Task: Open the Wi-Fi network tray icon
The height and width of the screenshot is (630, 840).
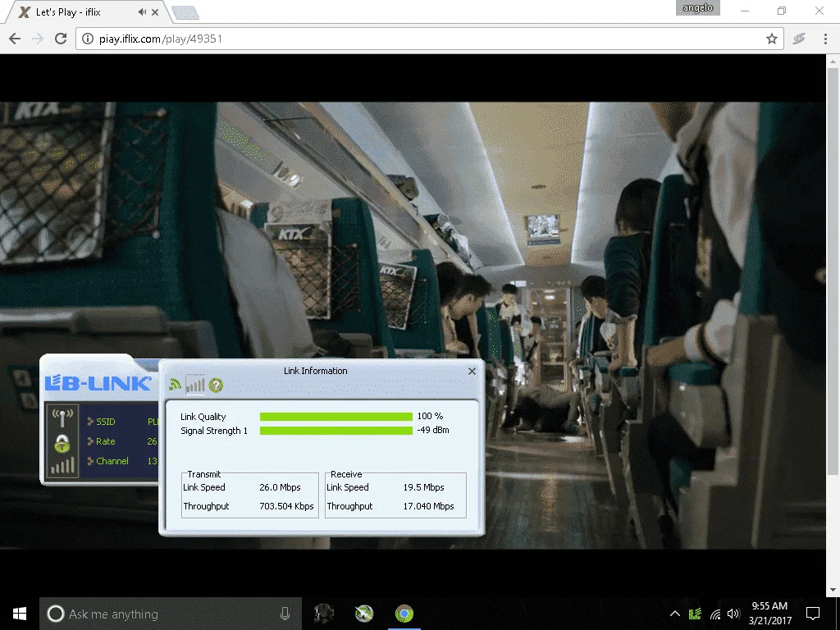Action: tap(715, 614)
